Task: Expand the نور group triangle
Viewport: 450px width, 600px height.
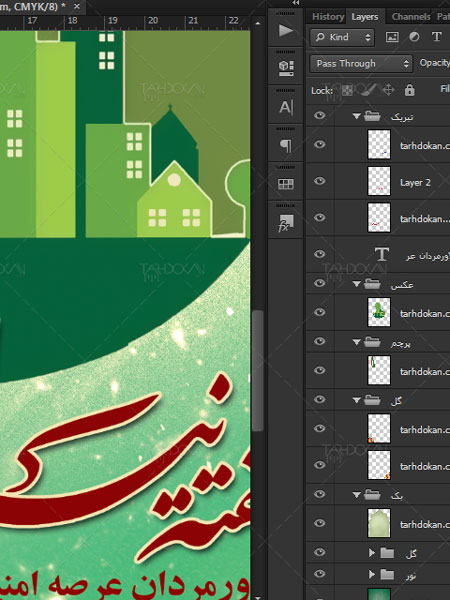Action: [x=372, y=574]
